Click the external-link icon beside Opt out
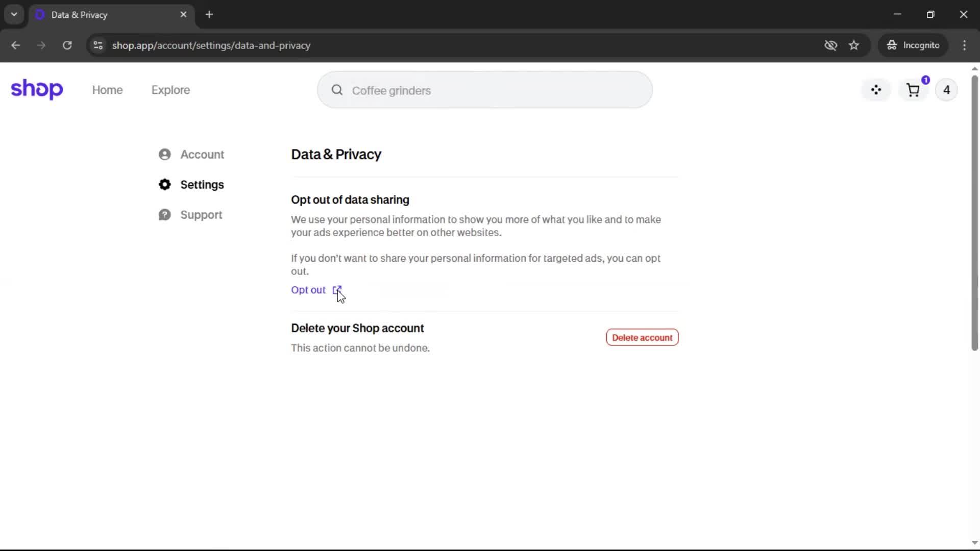 click(x=337, y=290)
